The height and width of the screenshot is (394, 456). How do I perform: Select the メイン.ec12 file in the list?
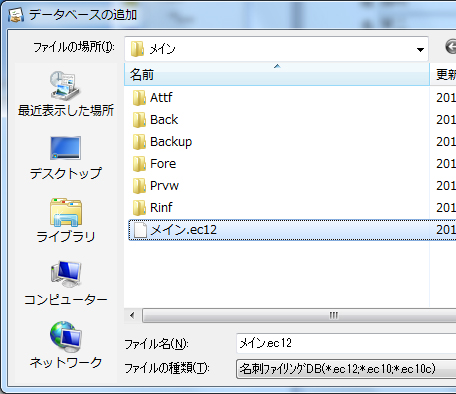pos(292,230)
